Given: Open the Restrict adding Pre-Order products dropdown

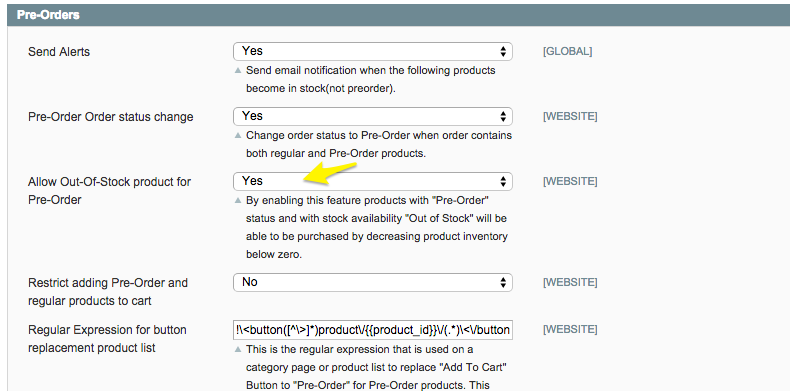Looking at the screenshot, I should pos(373,282).
